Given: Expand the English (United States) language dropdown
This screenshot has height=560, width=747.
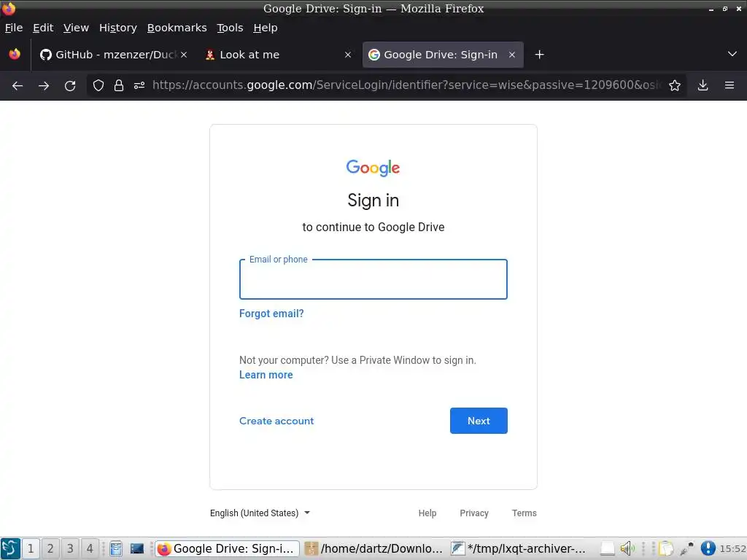Looking at the screenshot, I should 260,513.
